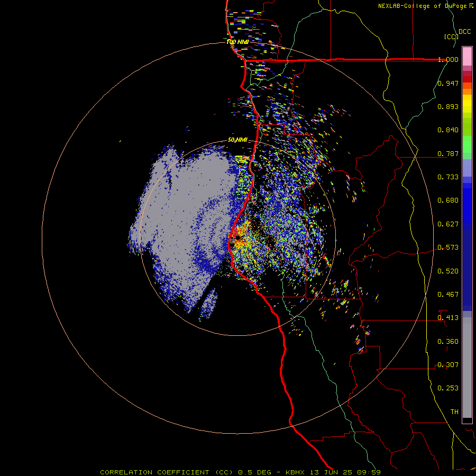Select the 0.413 scale value
This screenshot has width=476, height=476.
[x=448, y=318]
